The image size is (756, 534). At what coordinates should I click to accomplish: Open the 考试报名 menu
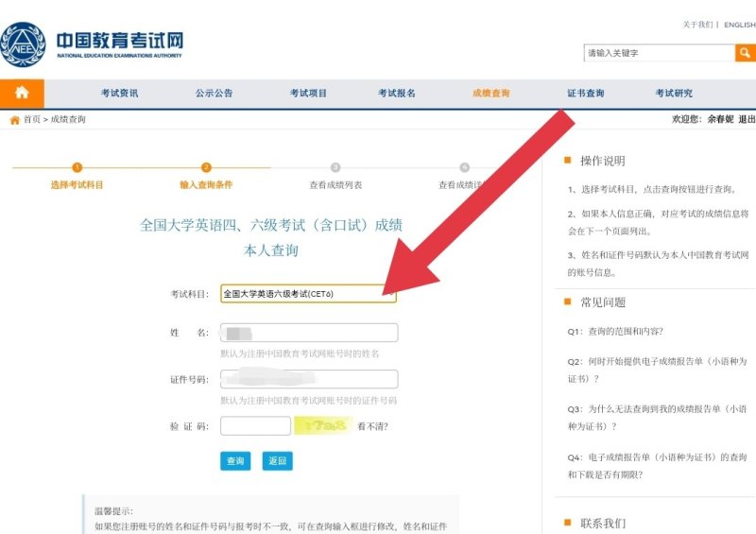coord(397,94)
